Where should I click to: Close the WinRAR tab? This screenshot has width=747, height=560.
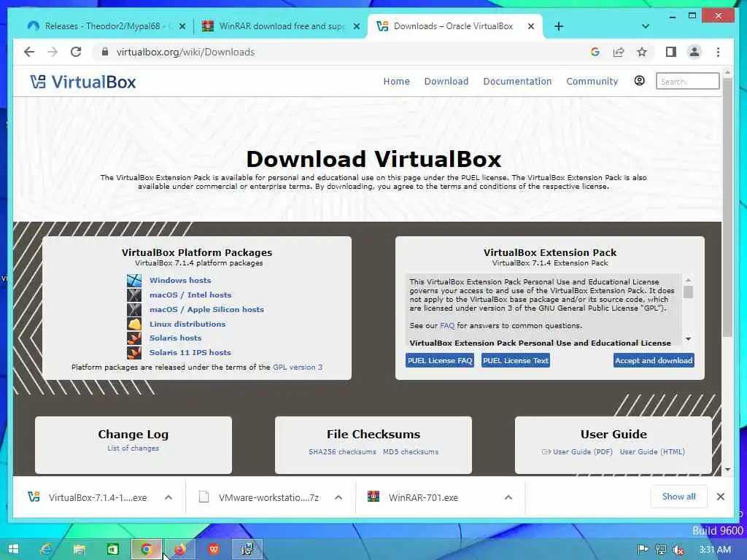[356, 27]
